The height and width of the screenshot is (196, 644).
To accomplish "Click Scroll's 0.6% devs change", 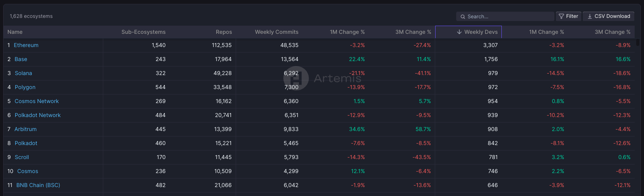I will 625,157.
